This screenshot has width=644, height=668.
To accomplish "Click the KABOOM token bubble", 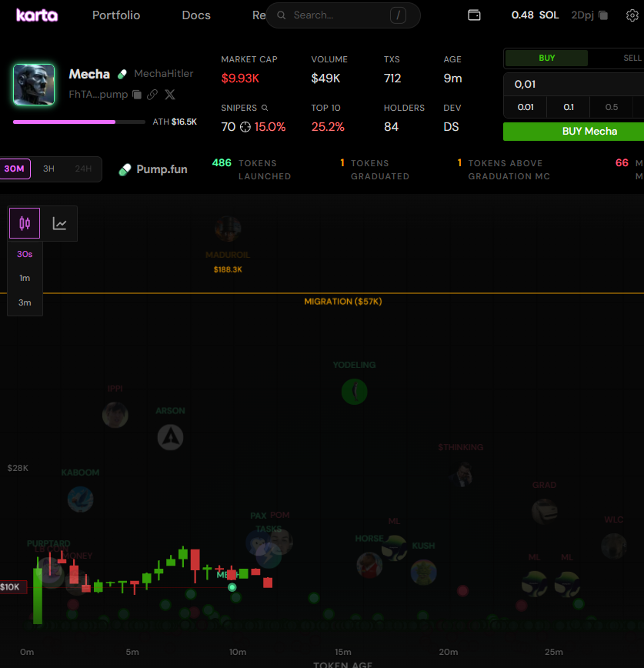I will (80, 499).
